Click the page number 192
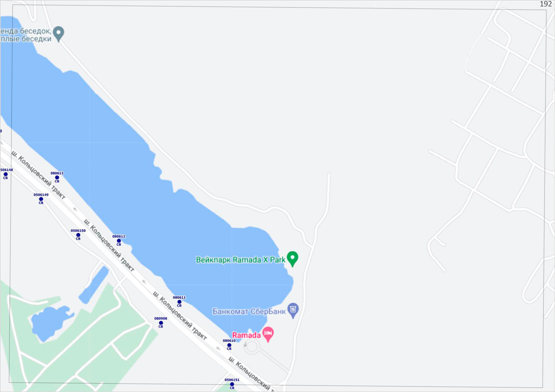Screen dimensions: 555x392 [546, 4]
